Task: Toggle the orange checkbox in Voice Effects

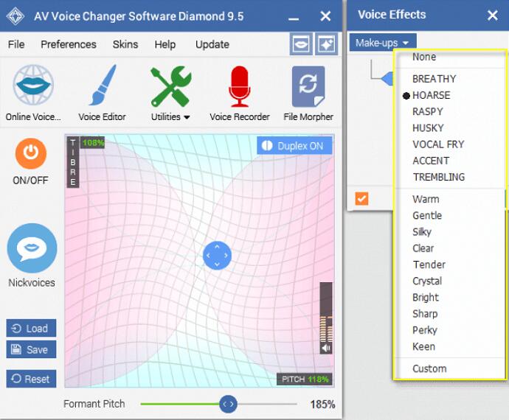Action: pyautogui.click(x=361, y=199)
